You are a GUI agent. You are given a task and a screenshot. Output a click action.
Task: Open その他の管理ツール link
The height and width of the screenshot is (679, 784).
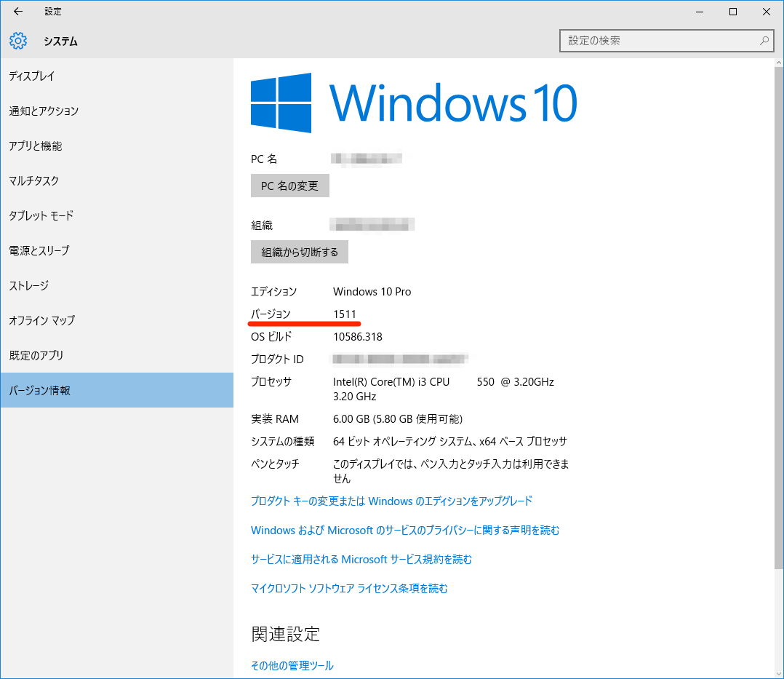tap(292, 665)
